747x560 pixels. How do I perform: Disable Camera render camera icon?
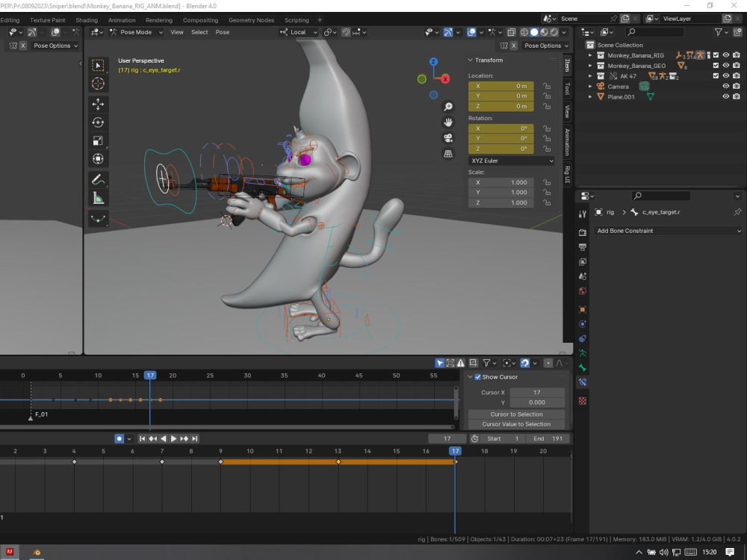pos(737,86)
